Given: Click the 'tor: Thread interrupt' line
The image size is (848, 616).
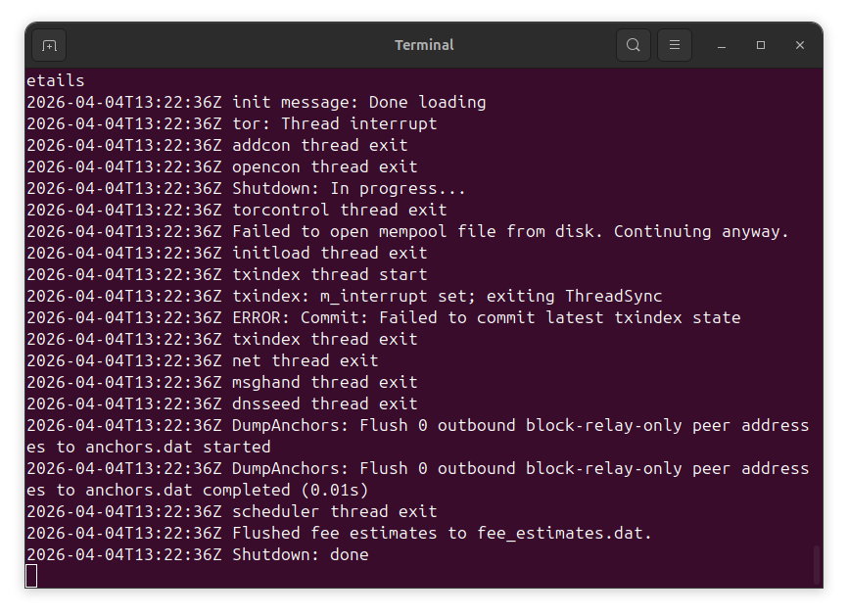Looking at the screenshot, I should click(334, 123).
